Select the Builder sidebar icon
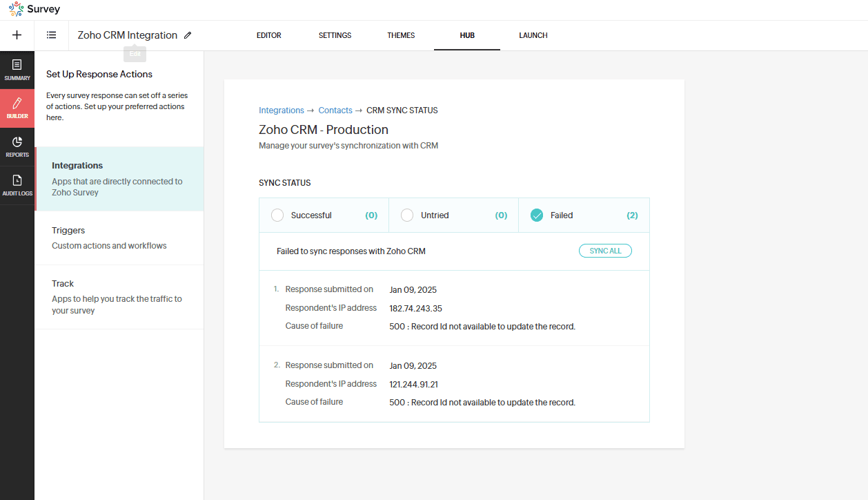868x500 pixels. coord(17,108)
